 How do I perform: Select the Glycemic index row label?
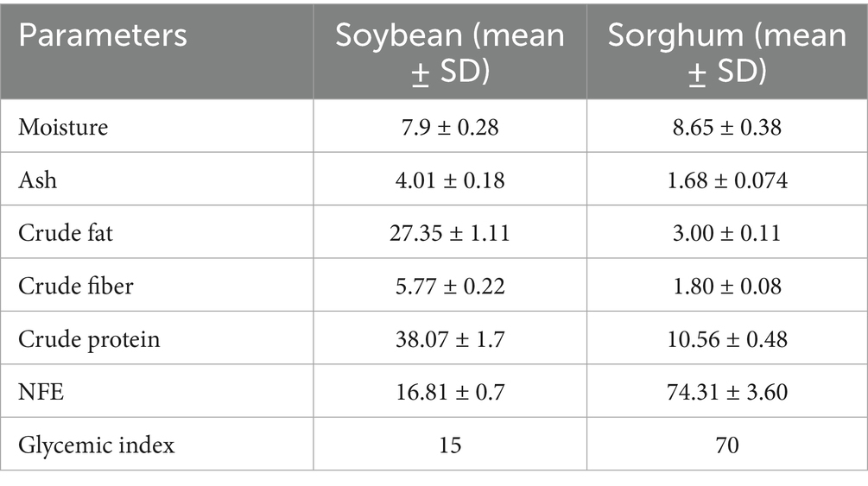pos(97,445)
